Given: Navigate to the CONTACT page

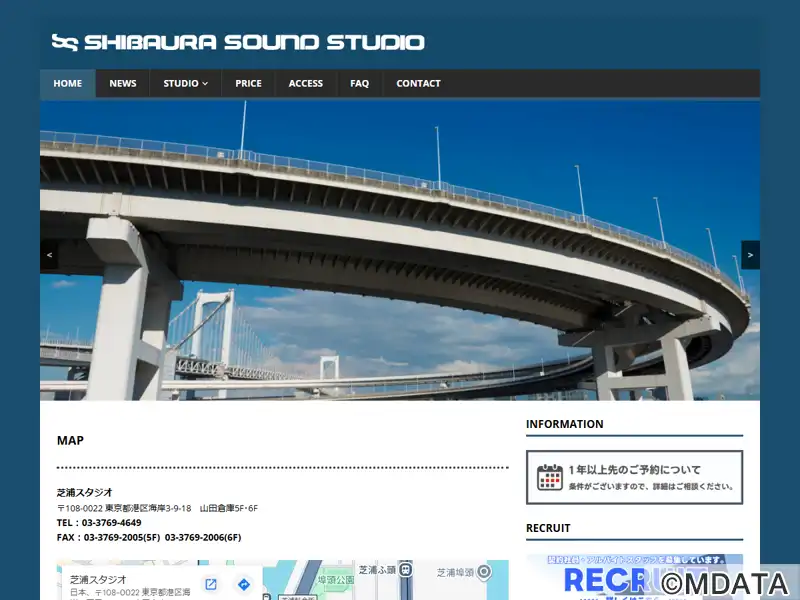Looking at the screenshot, I should [x=418, y=83].
